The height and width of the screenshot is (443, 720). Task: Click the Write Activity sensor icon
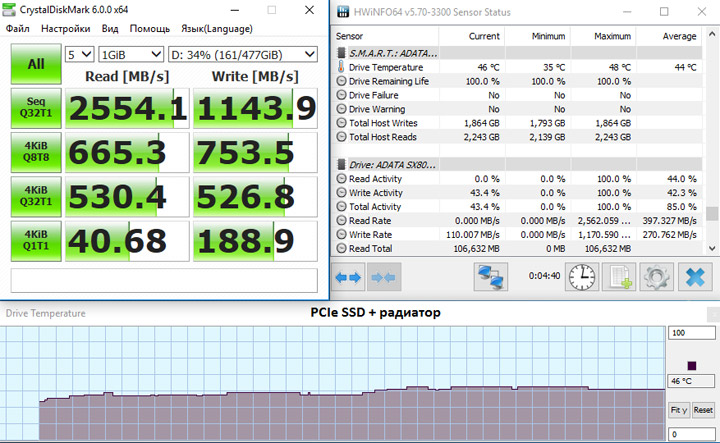click(341, 192)
